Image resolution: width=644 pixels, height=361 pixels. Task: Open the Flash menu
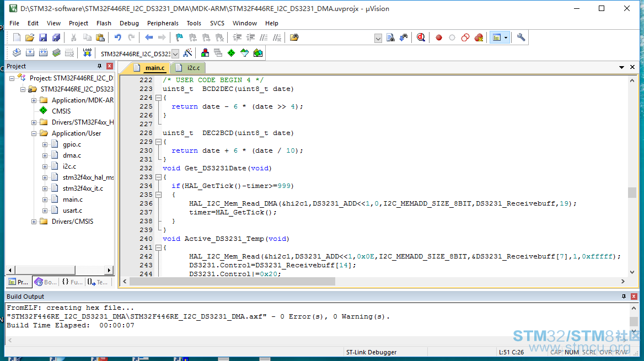pos(104,23)
